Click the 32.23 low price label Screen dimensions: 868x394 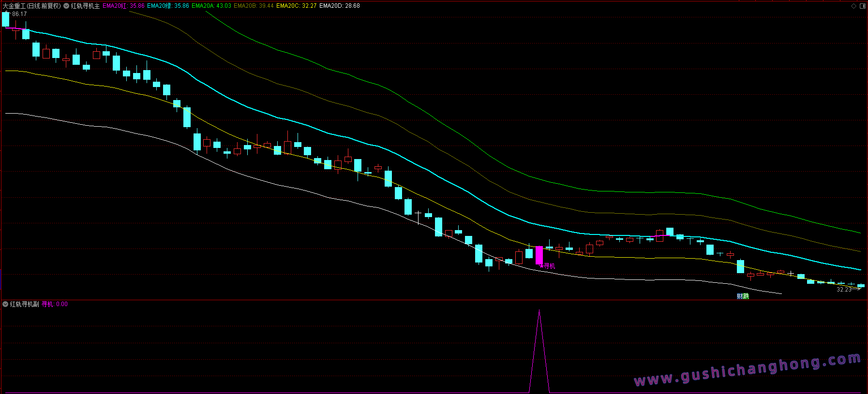(x=844, y=290)
